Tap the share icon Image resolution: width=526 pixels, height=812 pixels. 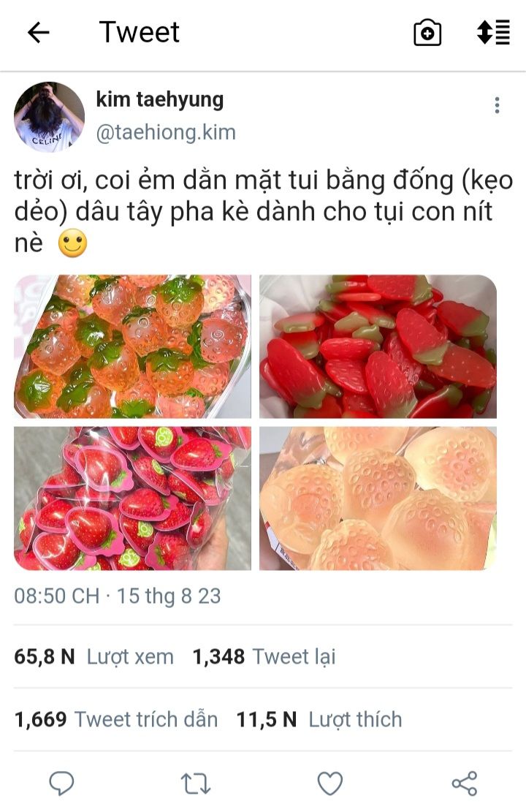[x=465, y=783]
